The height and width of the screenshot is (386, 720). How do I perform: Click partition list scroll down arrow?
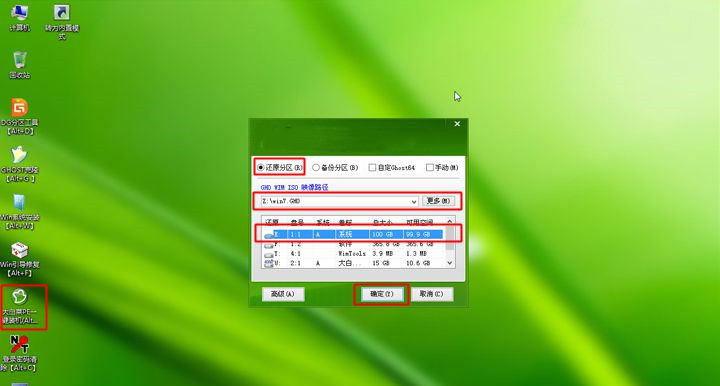(x=450, y=263)
